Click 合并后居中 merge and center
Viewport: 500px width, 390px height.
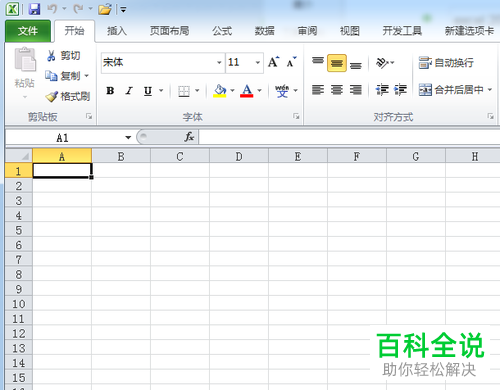[451, 89]
